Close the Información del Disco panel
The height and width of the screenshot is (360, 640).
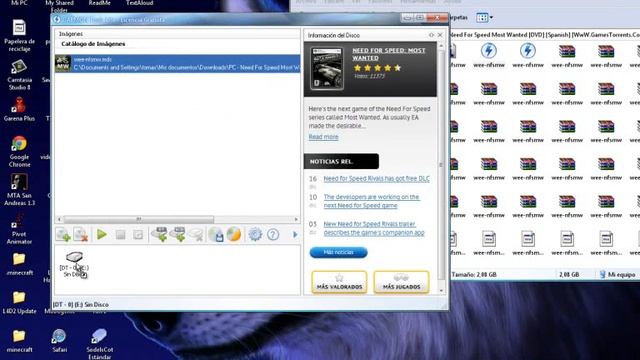[x=440, y=35]
